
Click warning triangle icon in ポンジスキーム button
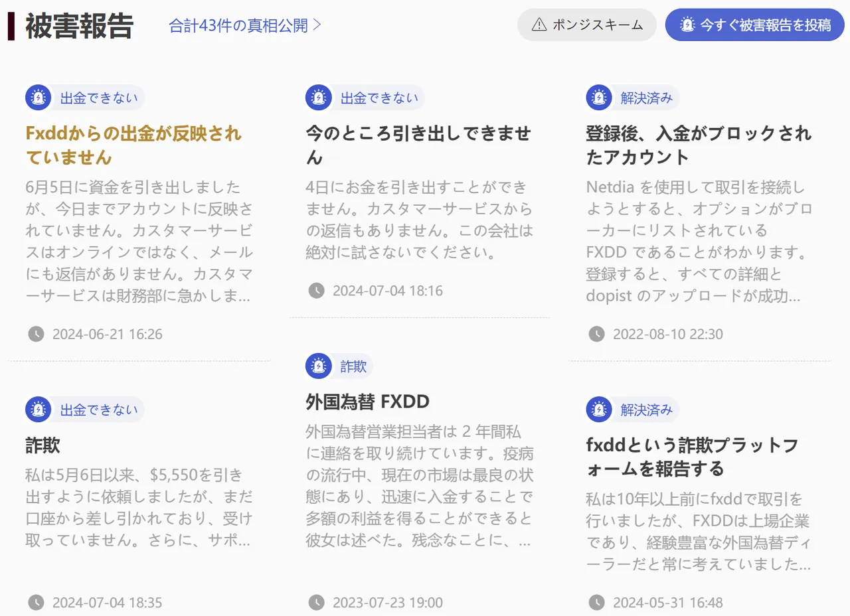click(x=540, y=25)
